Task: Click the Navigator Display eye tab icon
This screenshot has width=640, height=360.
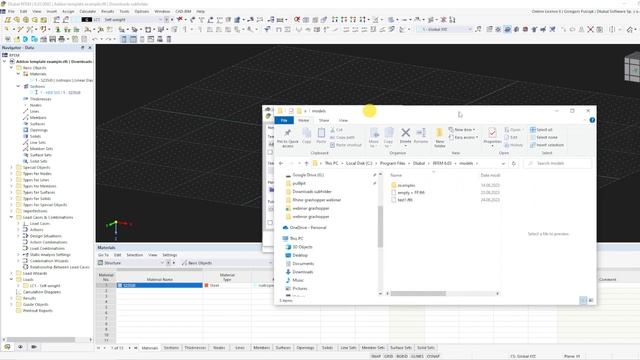Action: (20, 347)
